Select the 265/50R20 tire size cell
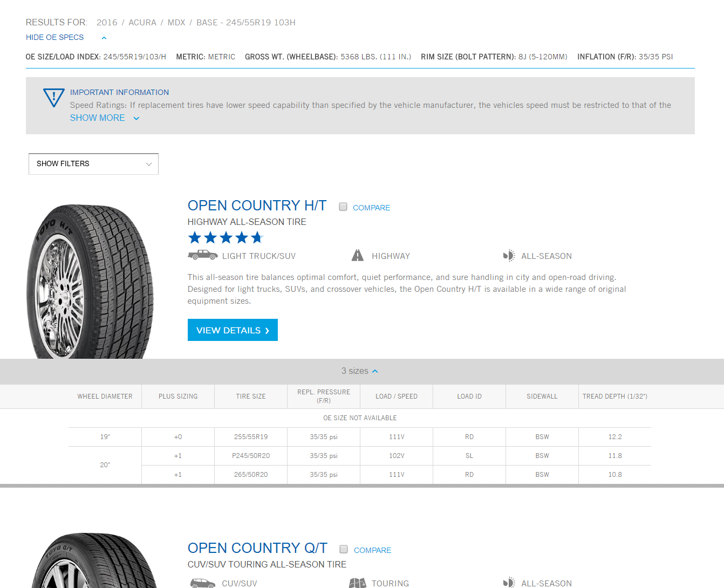The height and width of the screenshot is (588, 724). point(251,475)
